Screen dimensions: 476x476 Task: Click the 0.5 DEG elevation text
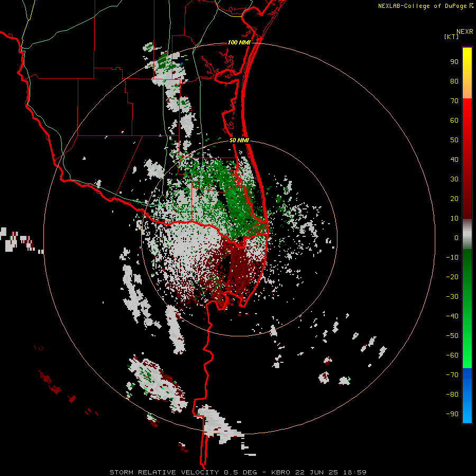click(x=241, y=472)
